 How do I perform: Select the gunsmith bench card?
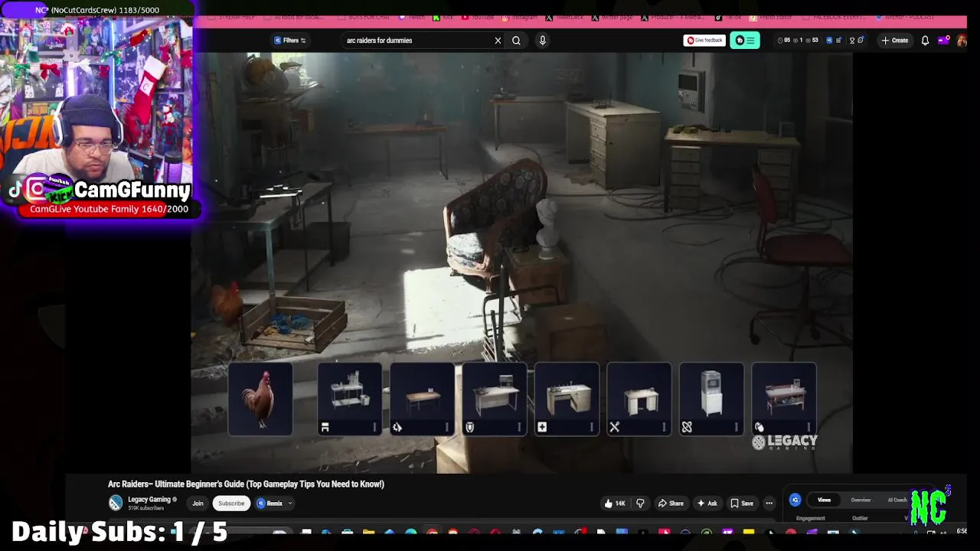coord(422,399)
